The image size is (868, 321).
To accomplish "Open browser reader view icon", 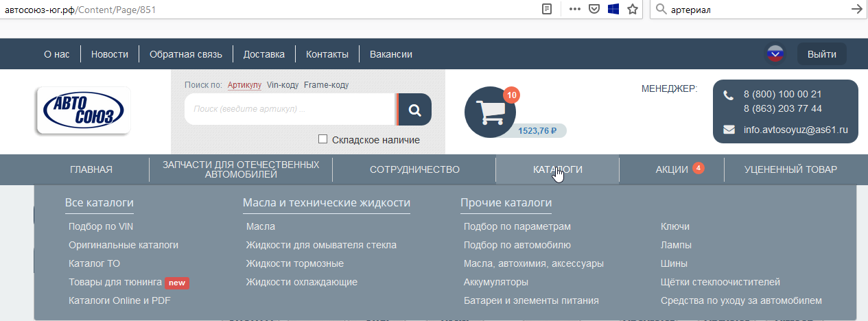I will (x=547, y=9).
